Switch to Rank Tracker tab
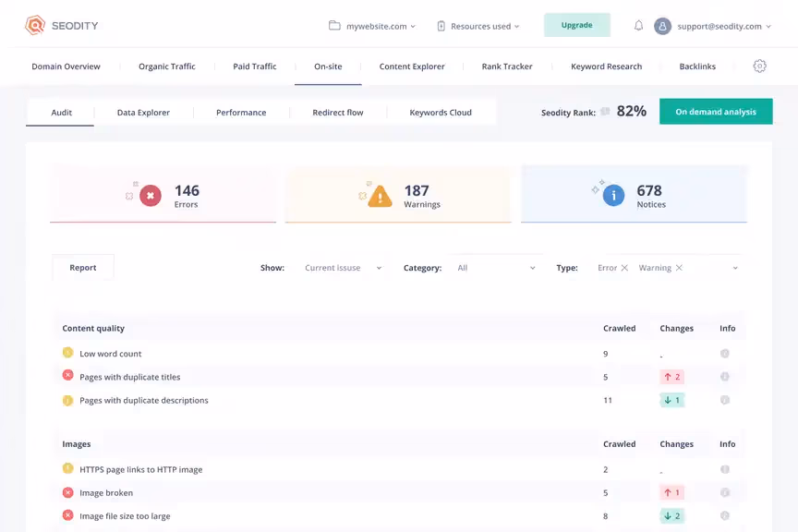This screenshot has height=532, width=798. (x=507, y=66)
